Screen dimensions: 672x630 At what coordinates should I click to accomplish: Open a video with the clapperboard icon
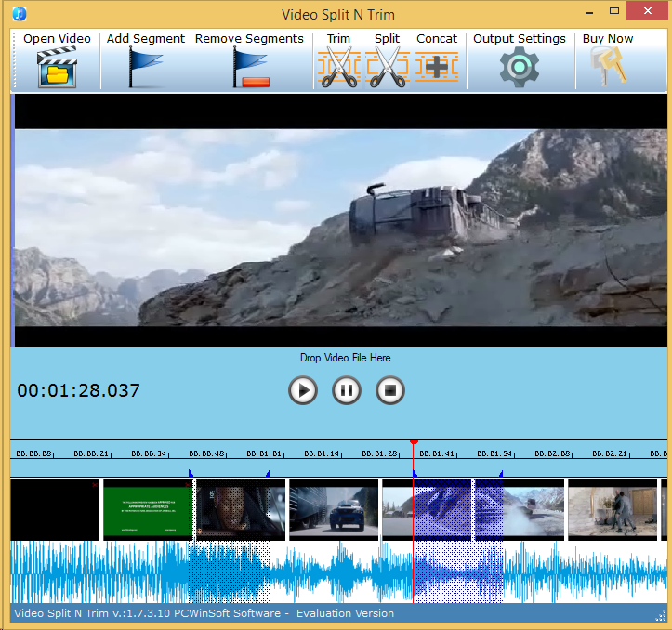click(x=57, y=67)
